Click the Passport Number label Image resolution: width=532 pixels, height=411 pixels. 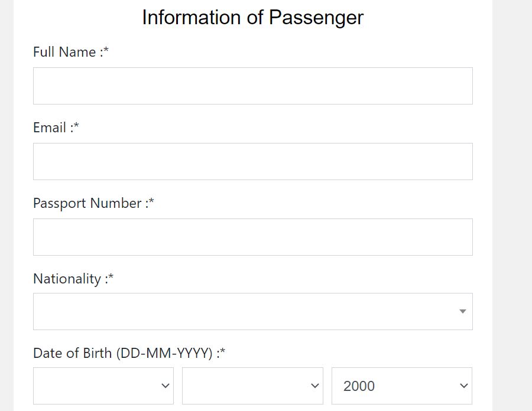pyautogui.click(x=92, y=203)
